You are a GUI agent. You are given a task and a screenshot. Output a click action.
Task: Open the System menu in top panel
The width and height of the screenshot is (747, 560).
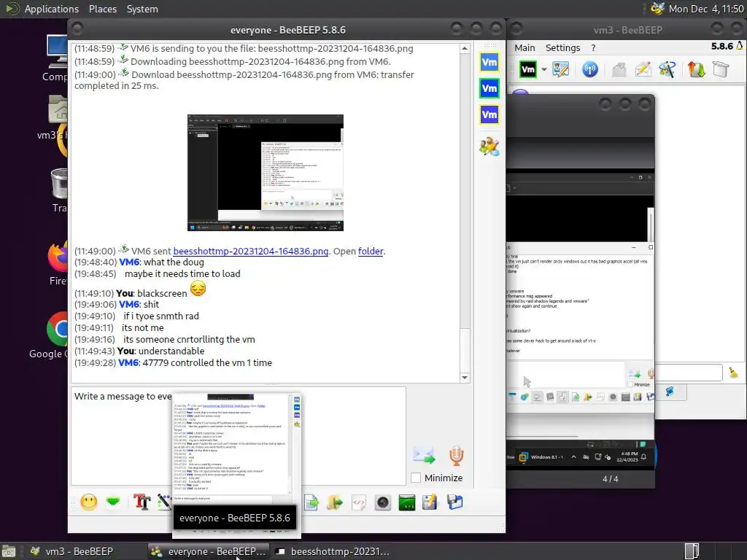pos(142,9)
